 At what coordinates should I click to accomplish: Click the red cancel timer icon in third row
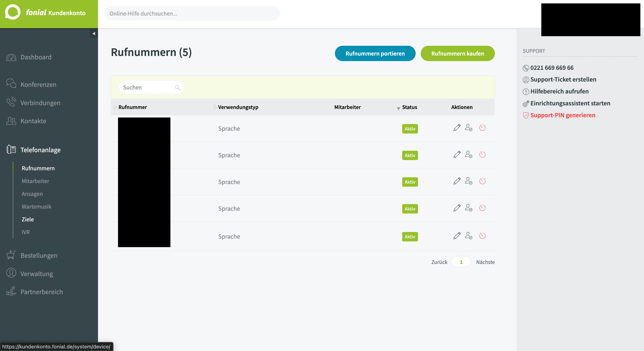click(482, 181)
